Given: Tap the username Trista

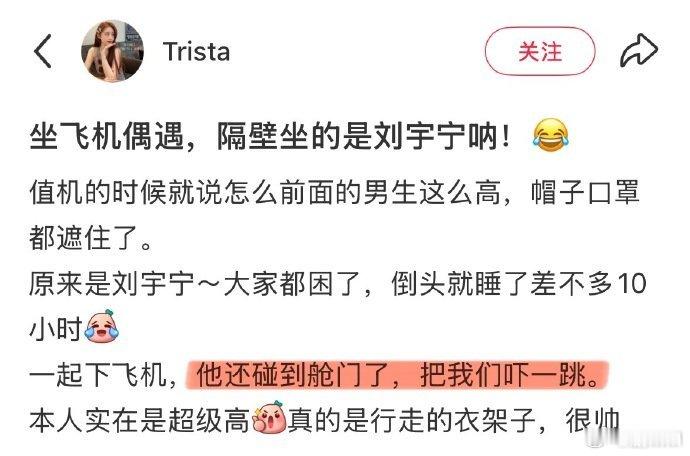Looking at the screenshot, I should point(196,51).
